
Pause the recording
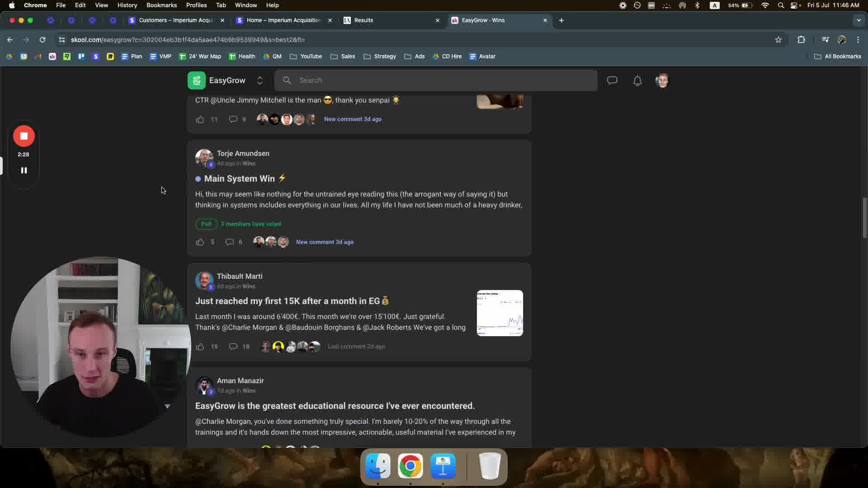click(x=24, y=170)
